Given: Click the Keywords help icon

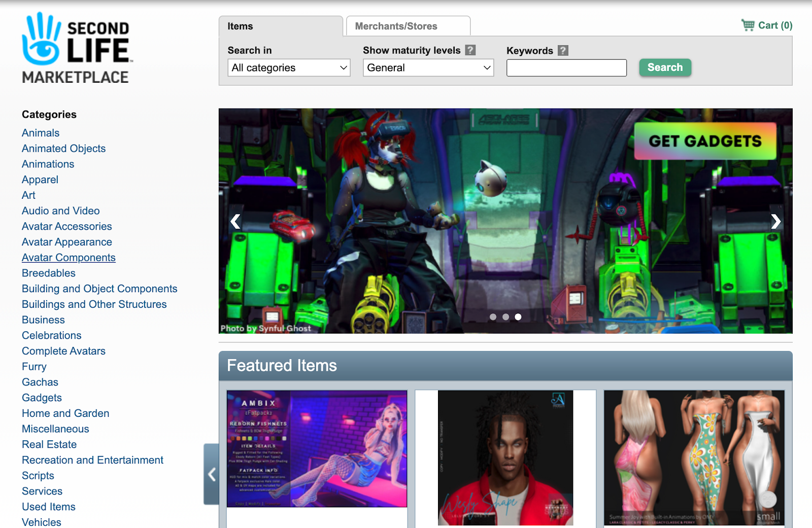Looking at the screenshot, I should tap(563, 51).
